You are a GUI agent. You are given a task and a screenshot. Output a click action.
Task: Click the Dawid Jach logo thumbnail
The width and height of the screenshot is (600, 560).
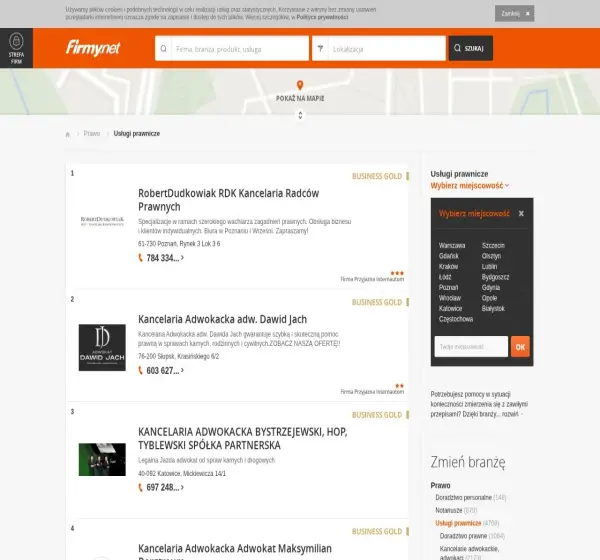point(102,348)
